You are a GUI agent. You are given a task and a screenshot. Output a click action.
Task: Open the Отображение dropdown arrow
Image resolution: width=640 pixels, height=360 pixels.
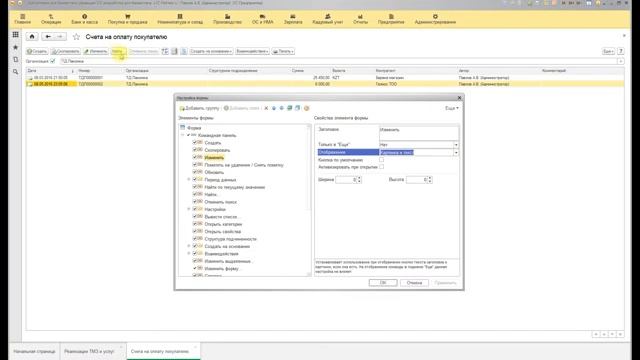point(456,153)
